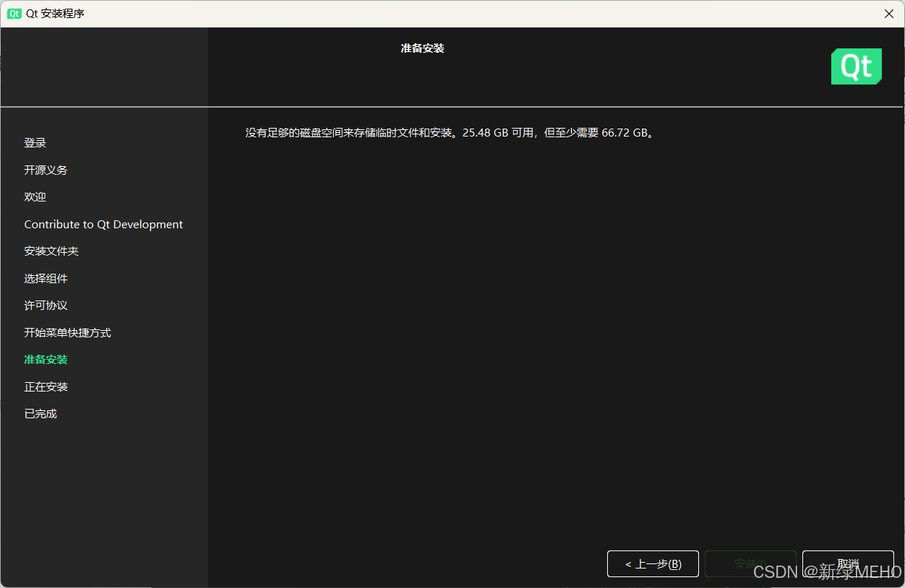Click the disabled 安装 install button
Image resolution: width=905 pixels, height=588 pixels.
pyautogui.click(x=750, y=563)
